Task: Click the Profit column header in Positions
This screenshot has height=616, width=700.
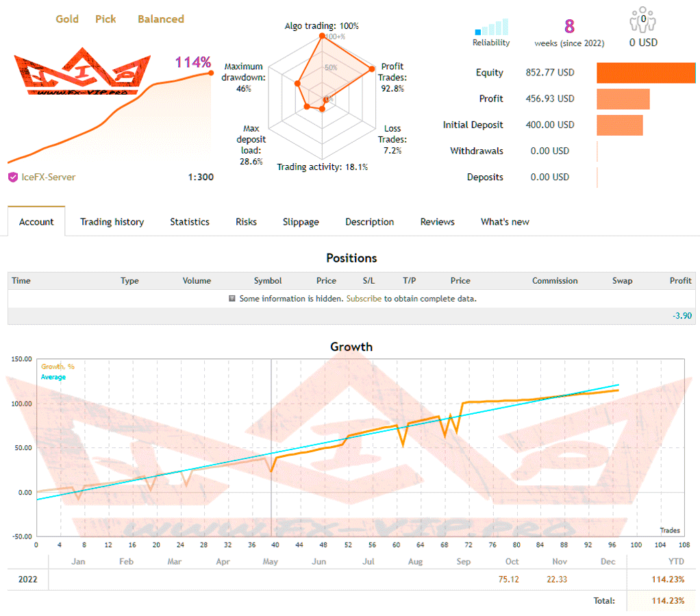Action: coord(680,281)
